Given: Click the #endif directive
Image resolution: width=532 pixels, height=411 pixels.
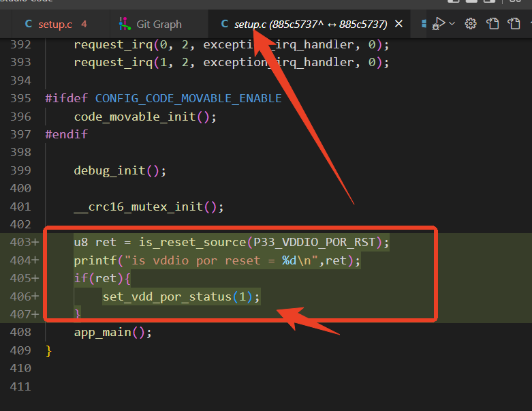Looking at the screenshot, I should (67, 134).
